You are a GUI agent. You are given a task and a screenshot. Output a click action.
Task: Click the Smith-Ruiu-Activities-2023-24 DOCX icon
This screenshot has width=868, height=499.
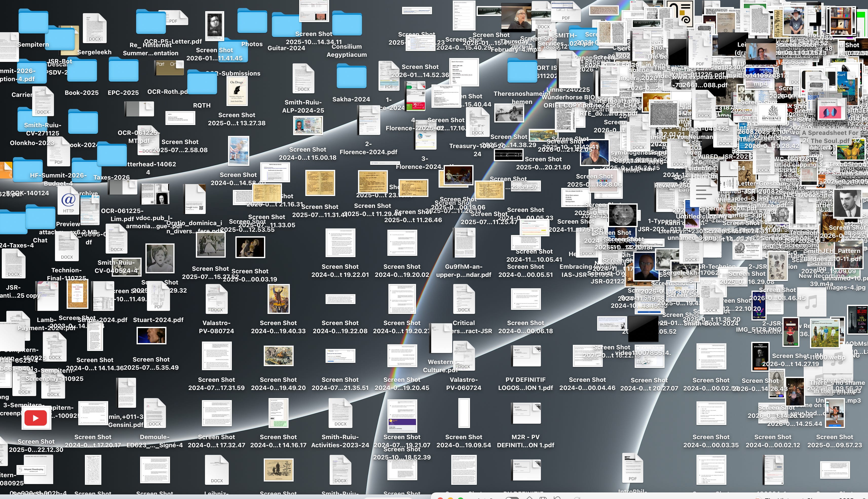tap(340, 413)
